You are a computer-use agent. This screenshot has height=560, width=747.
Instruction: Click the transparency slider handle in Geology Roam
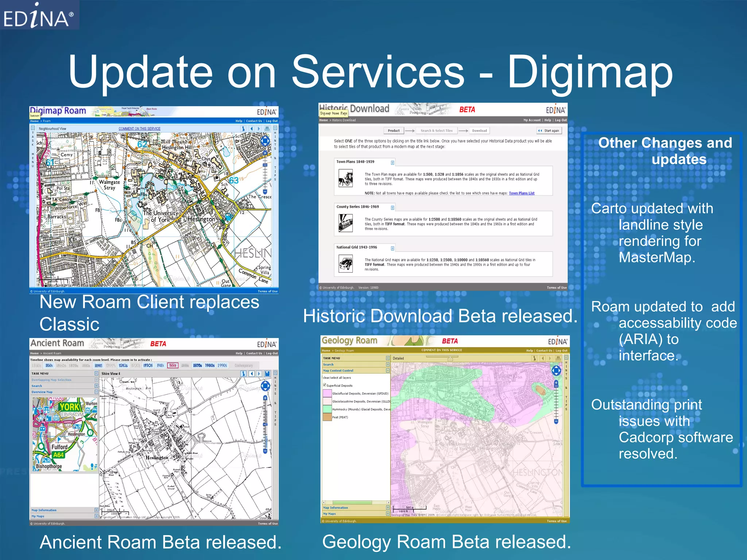tap(450, 359)
